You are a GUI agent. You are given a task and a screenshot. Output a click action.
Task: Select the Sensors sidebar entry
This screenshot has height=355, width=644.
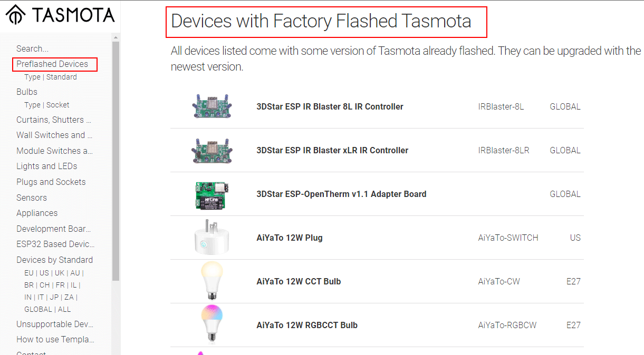(32, 198)
